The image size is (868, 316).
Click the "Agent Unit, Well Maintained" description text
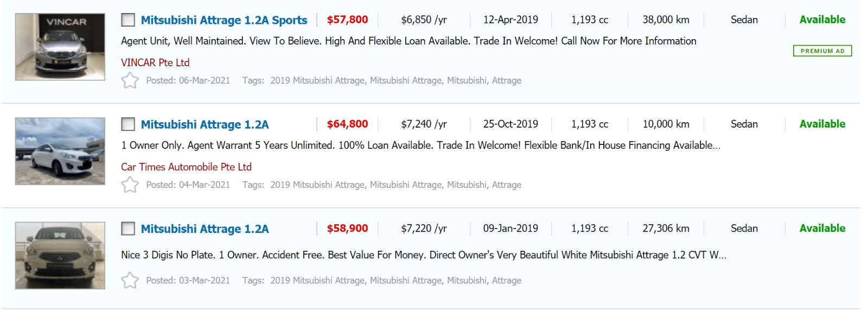[408, 41]
